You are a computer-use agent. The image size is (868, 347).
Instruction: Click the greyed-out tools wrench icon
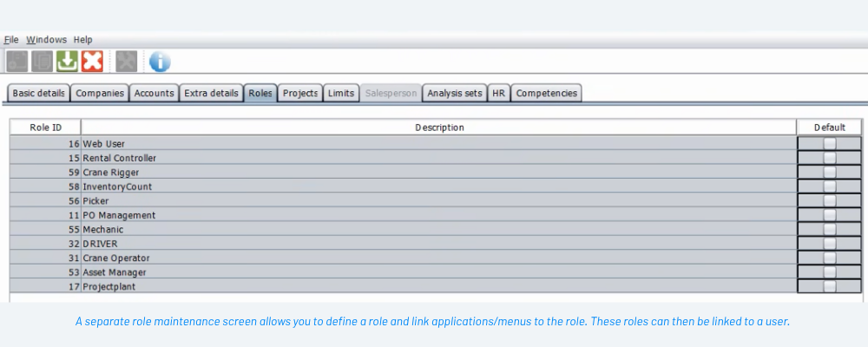click(127, 62)
